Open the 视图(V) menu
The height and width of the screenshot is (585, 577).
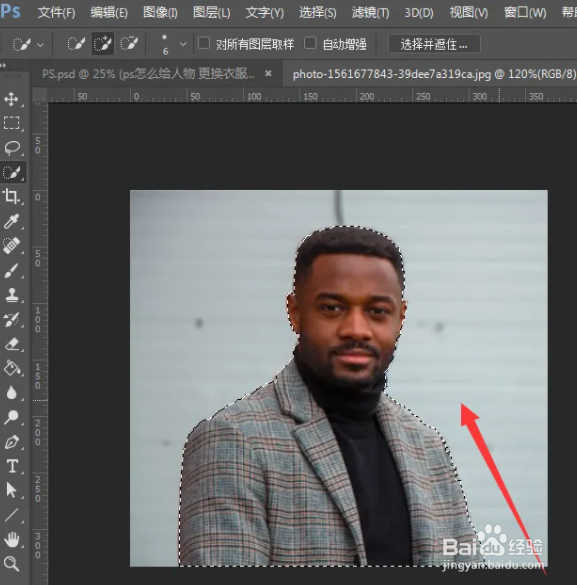(x=468, y=13)
